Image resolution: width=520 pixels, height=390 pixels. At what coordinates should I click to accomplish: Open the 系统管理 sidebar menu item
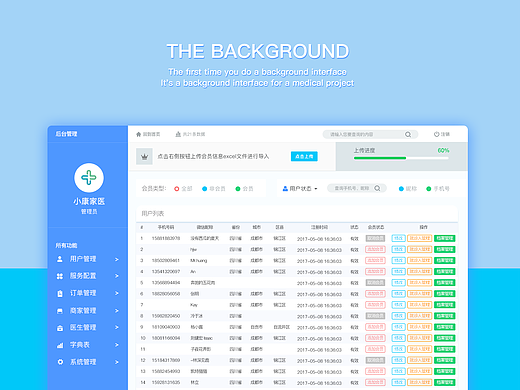(x=88, y=362)
